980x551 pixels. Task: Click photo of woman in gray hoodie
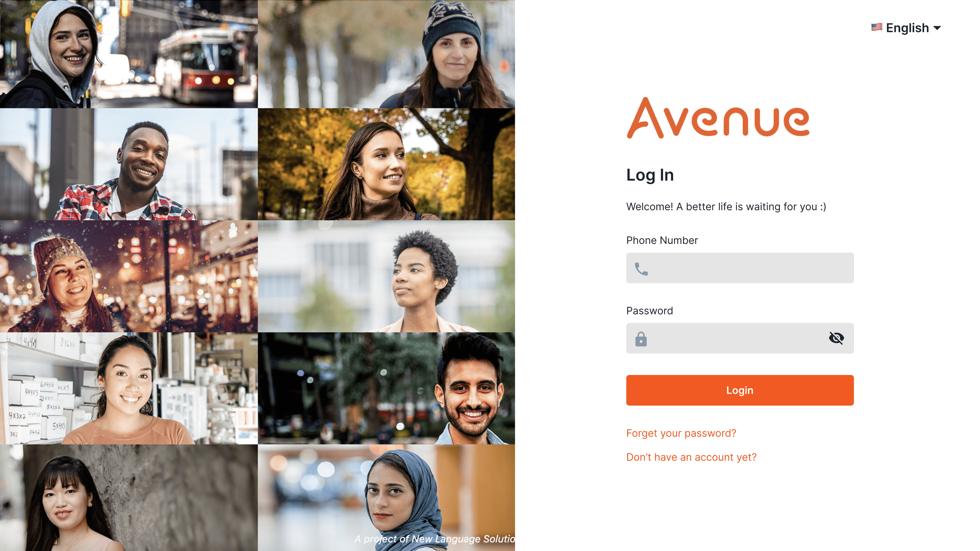pyautogui.click(x=128, y=54)
